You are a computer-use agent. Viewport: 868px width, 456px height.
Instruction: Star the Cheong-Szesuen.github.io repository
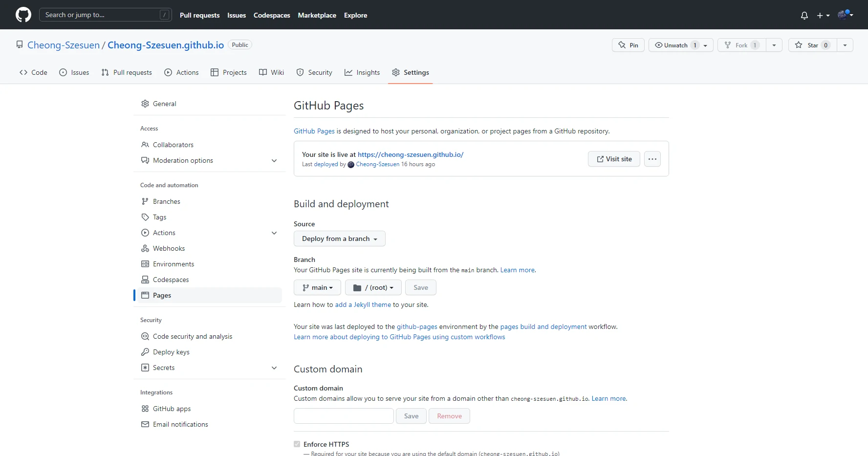click(812, 45)
